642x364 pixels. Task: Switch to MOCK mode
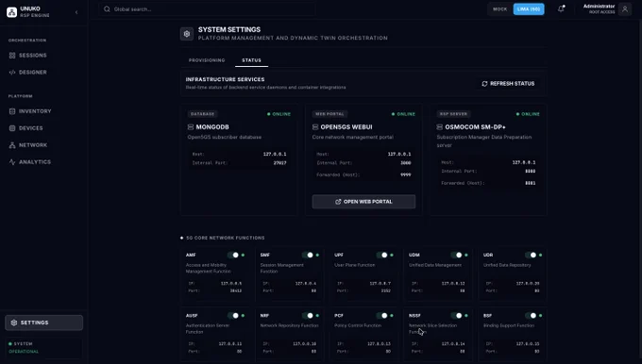500,9
